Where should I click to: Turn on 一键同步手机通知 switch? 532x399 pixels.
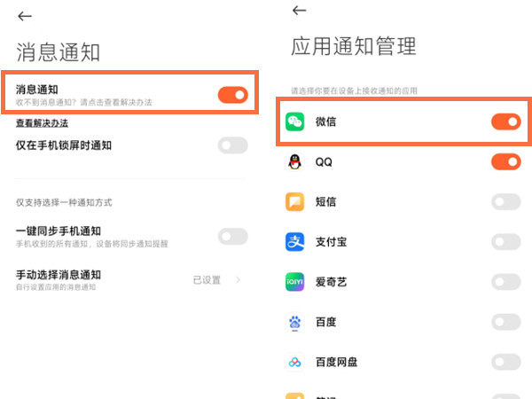pyautogui.click(x=232, y=236)
